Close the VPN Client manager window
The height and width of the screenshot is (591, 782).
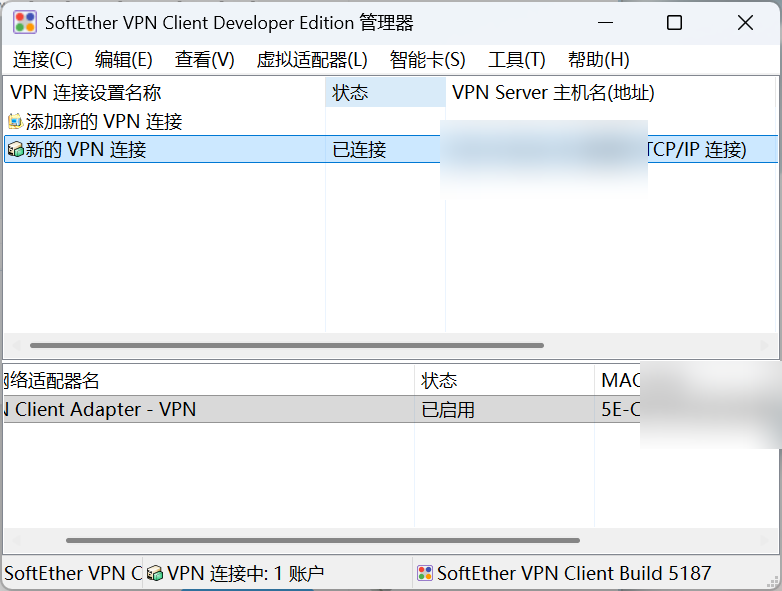pyautogui.click(x=745, y=22)
